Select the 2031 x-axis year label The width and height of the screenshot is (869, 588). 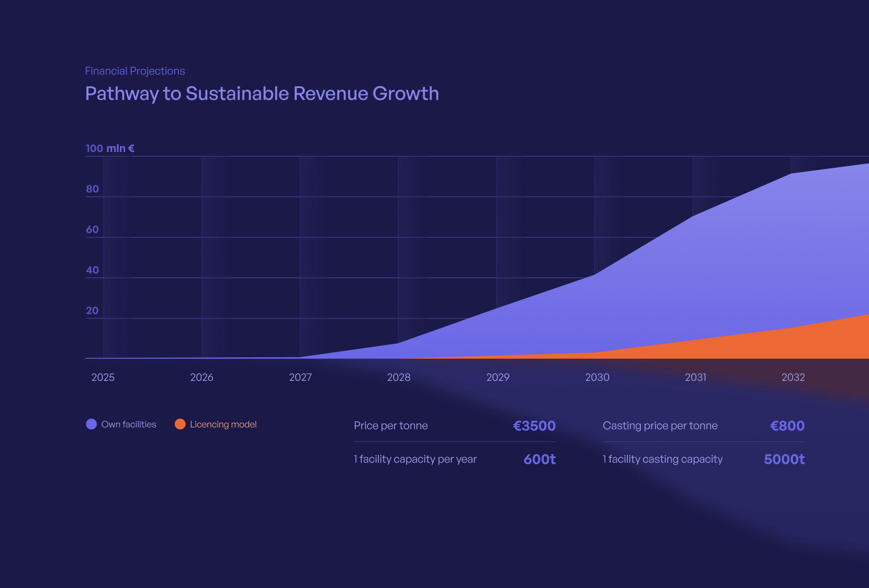(695, 377)
